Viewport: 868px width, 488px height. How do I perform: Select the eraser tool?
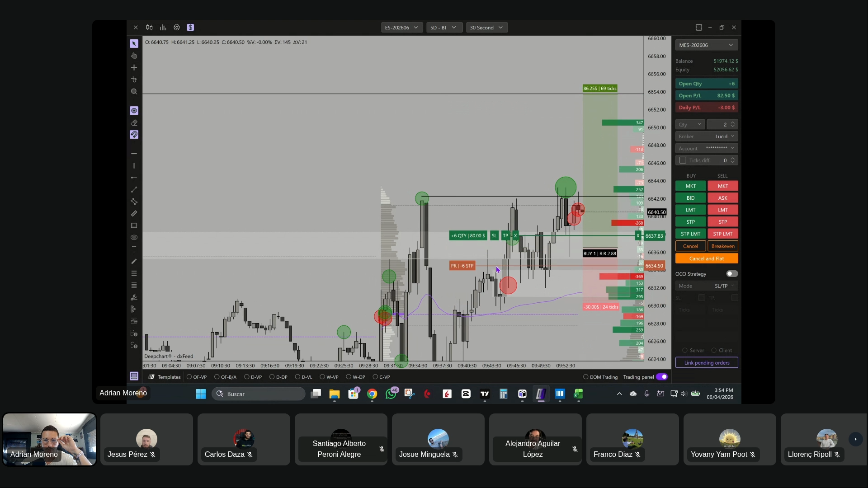point(134,122)
